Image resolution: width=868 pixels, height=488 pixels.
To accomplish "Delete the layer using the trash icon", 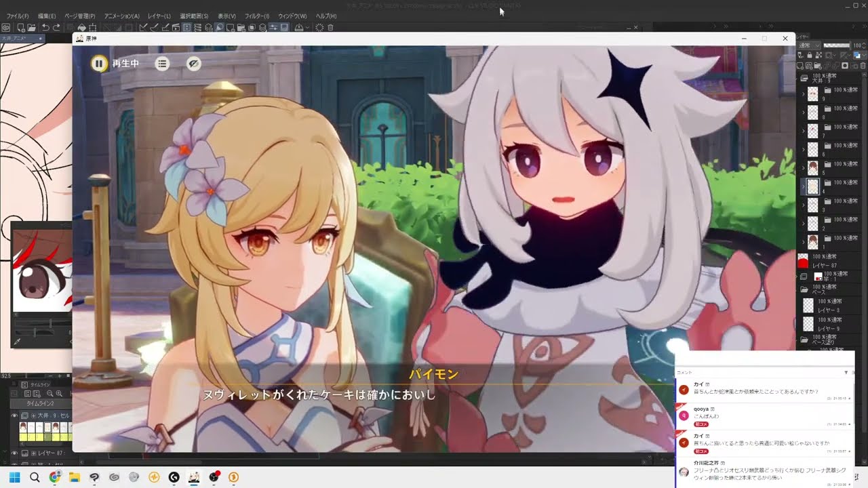I will click(863, 66).
